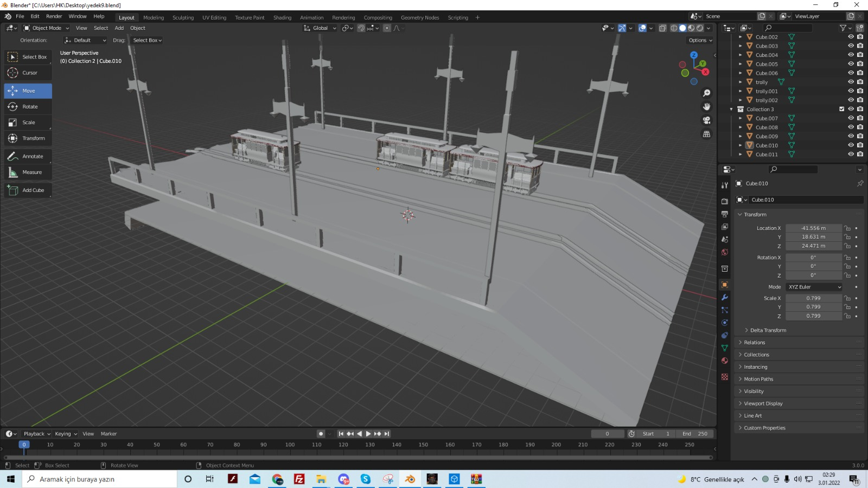Choose the Rotate tool

[28, 107]
